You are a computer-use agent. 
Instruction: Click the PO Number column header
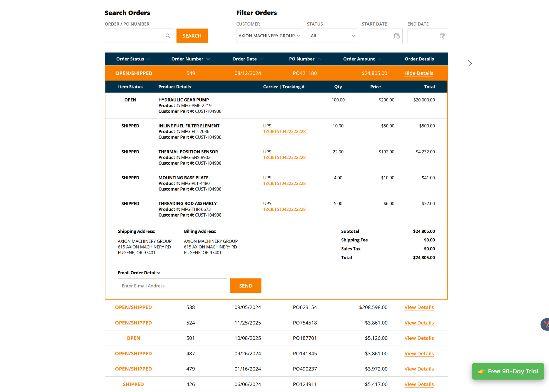tap(302, 59)
